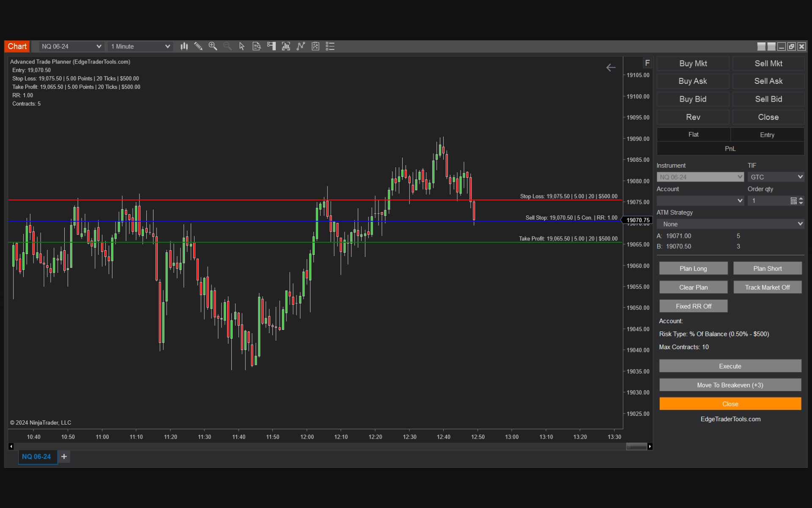The image size is (812, 508).
Task: Click the Max Contracts: 10 text
Action: coord(683,347)
